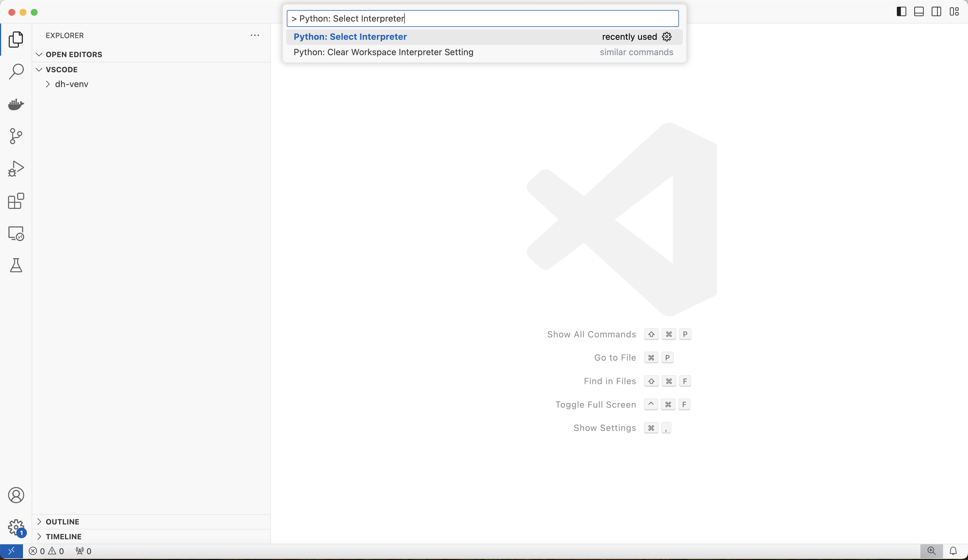Open Run and Debug view
This screenshot has width=968, height=560.
(x=16, y=169)
